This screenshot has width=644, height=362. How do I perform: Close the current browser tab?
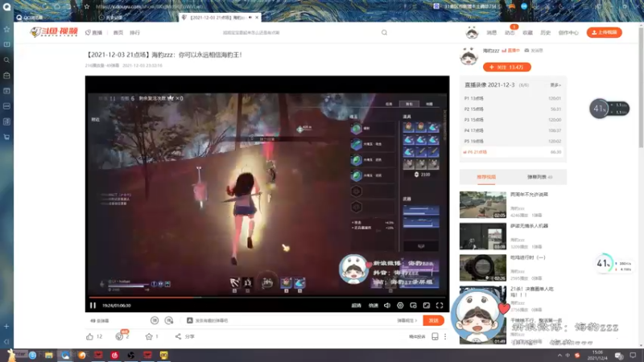click(x=257, y=18)
